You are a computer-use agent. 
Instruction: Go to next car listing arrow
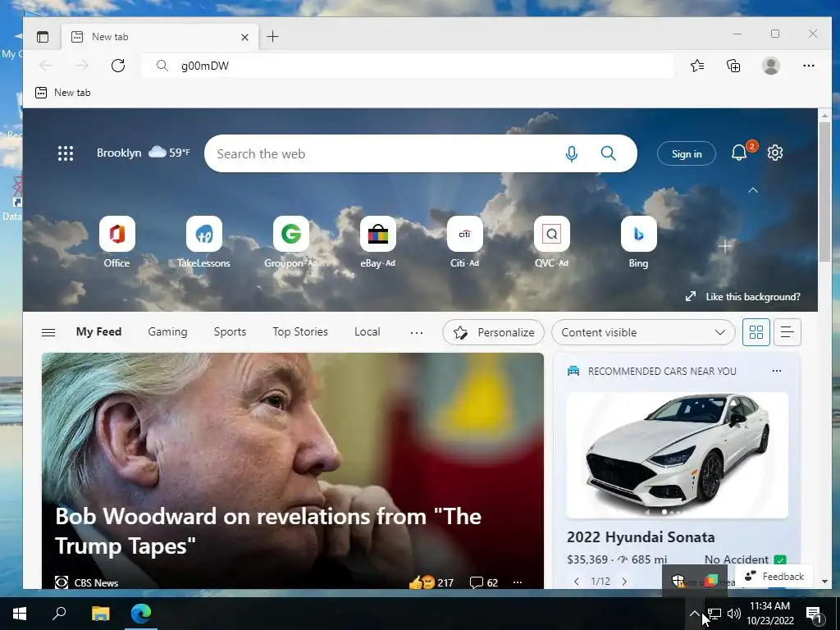click(624, 582)
